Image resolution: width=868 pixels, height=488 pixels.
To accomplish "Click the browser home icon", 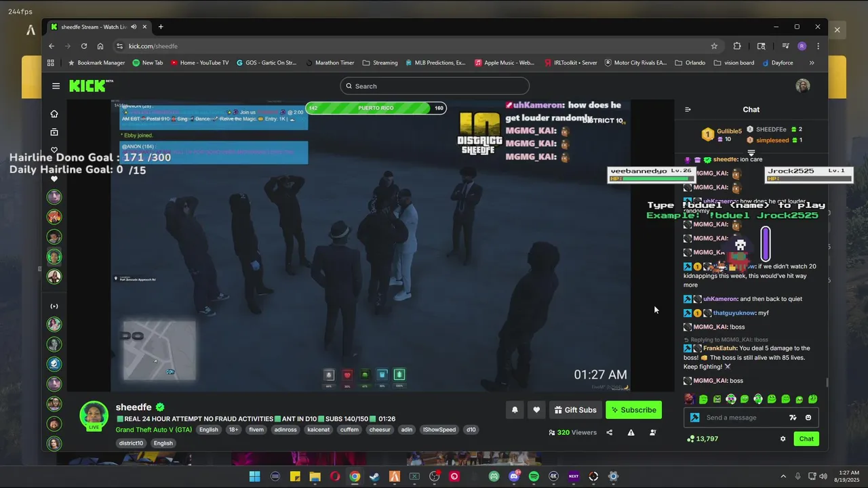I will tap(100, 46).
